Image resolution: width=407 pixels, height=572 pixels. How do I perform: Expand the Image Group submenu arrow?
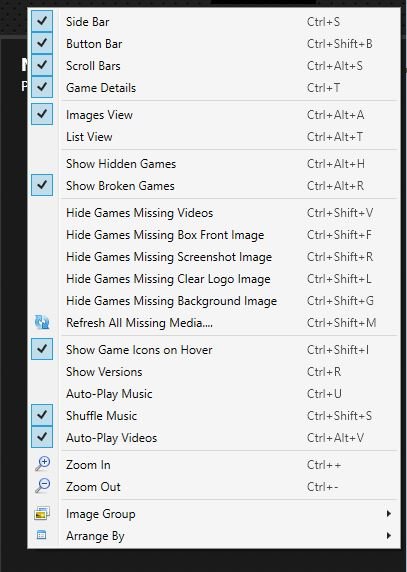(389, 514)
